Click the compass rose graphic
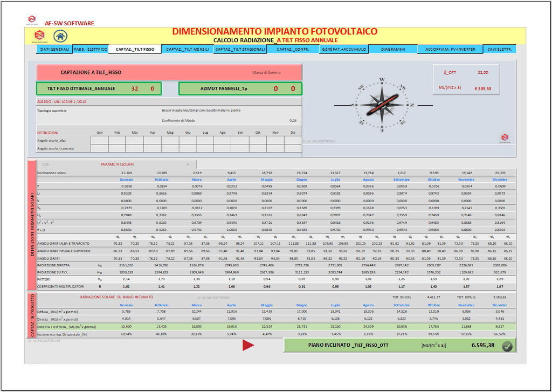The image size is (552, 392). click(x=382, y=104)
